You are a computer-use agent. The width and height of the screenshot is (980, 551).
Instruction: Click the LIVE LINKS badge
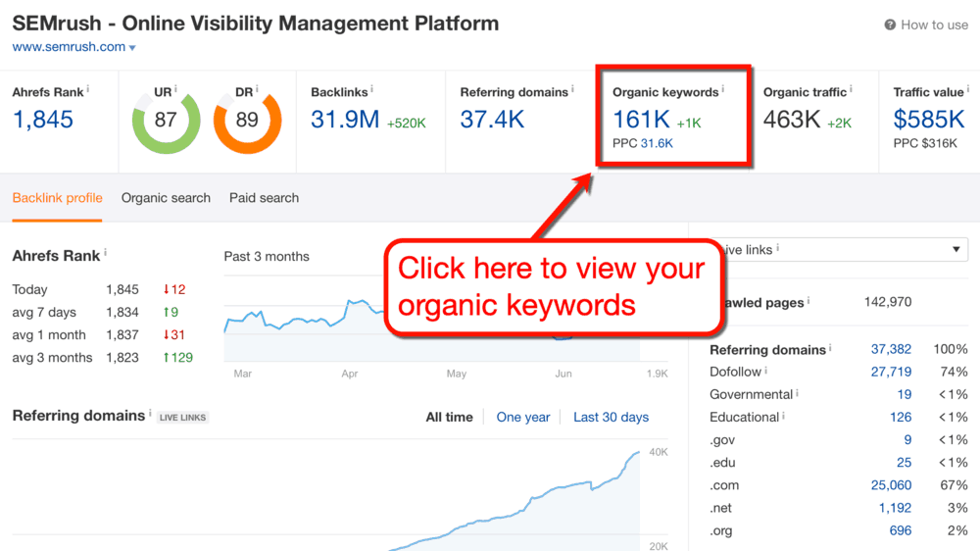tap(182, 417)
